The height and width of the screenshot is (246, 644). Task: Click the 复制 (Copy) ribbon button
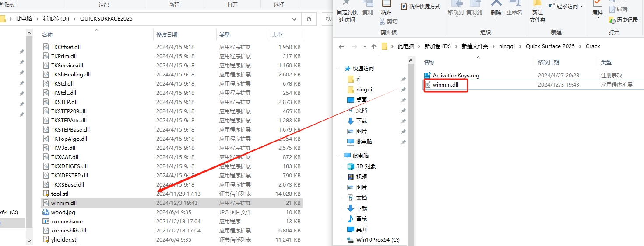tap(368, 9)
